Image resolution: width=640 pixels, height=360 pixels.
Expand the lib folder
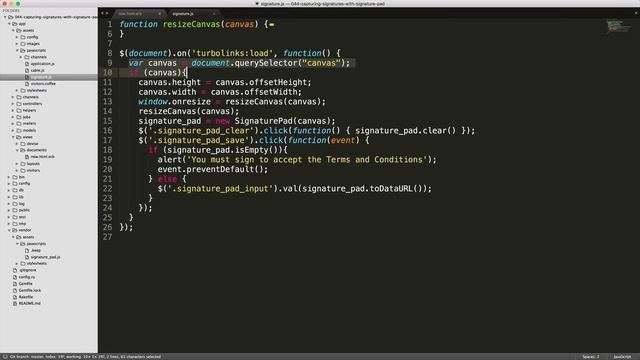(x=9, y=197)
